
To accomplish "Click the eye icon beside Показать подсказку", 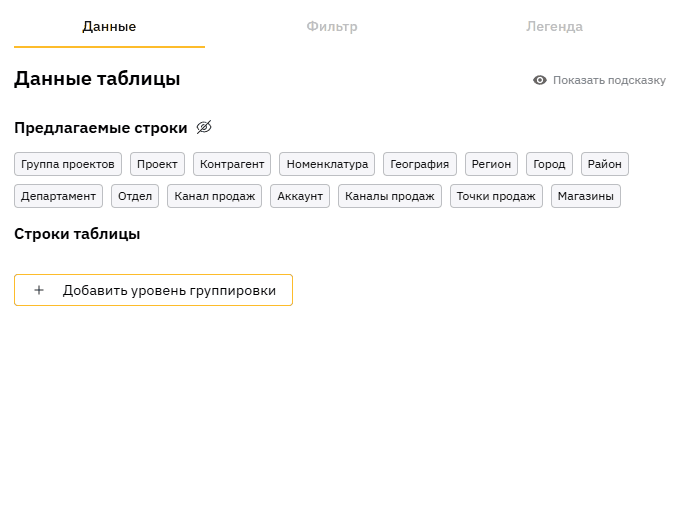I will (540, 80).
